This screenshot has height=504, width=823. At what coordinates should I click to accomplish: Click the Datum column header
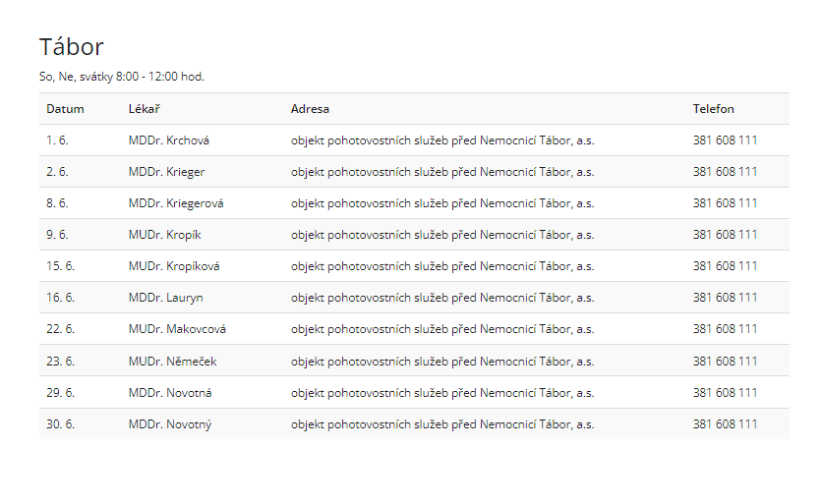tap(65, 109)
